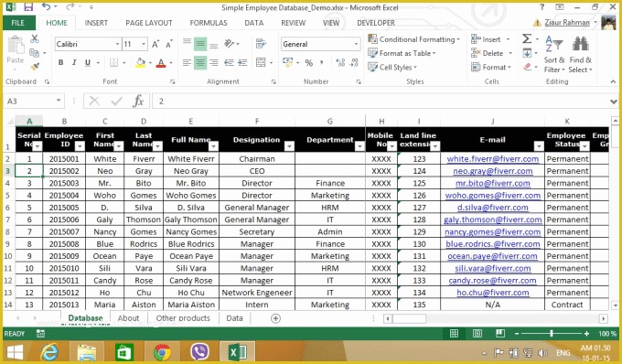Click the Decrease Indent icon
This screenshot has width=622, height=364.
229,63
